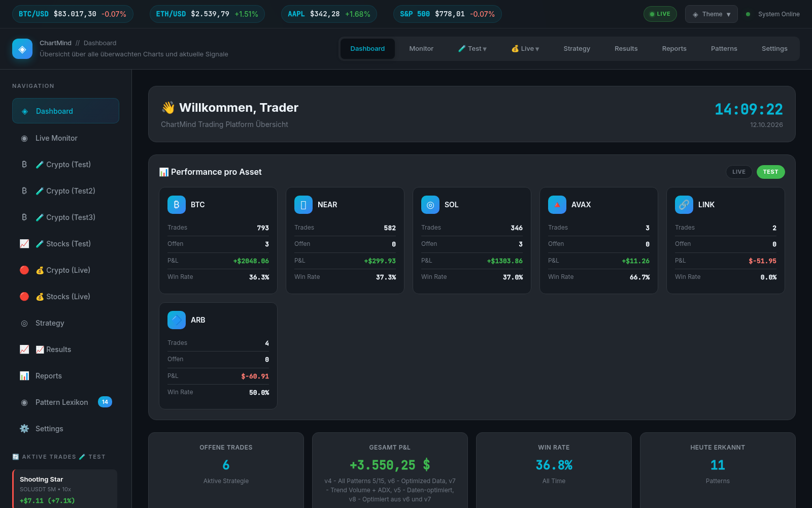The height and width of the screenshot is (508, 812).
Task: Click the Bitcoin symbol beside Crypto (Test2)
Action: 24,191
